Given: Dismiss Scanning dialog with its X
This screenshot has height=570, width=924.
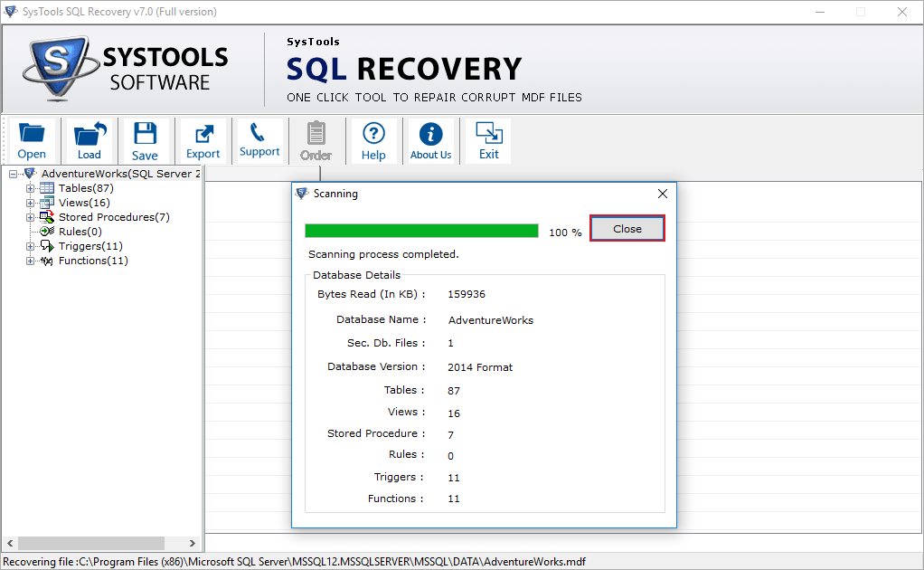Looking at the screenshot, I should click(x=662, y=193).
